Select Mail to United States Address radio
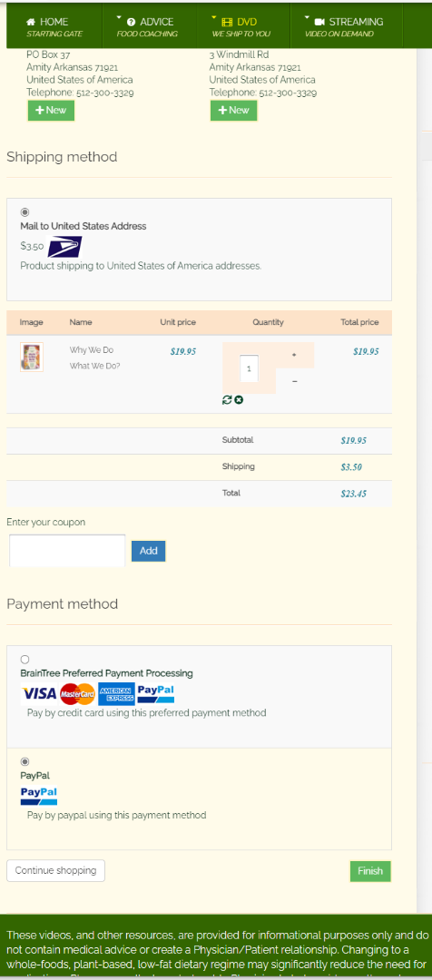The image size is (432, 980). coord(25,212)
